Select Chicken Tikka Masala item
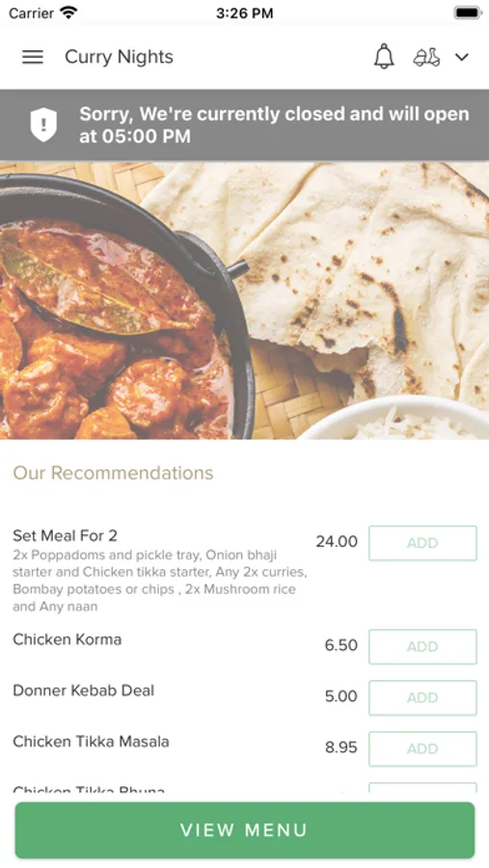 point(91,742)
